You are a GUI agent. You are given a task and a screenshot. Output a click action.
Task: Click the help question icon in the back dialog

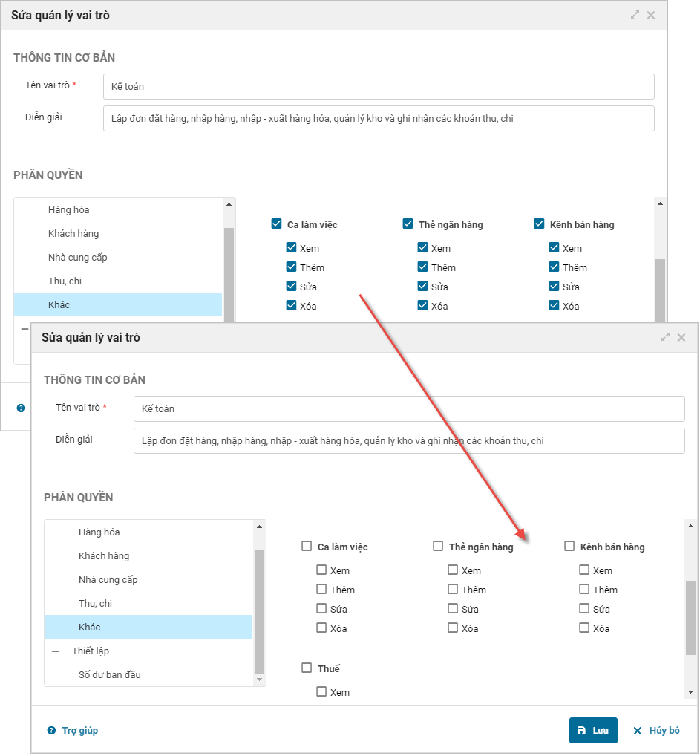(x=21, y=408)
